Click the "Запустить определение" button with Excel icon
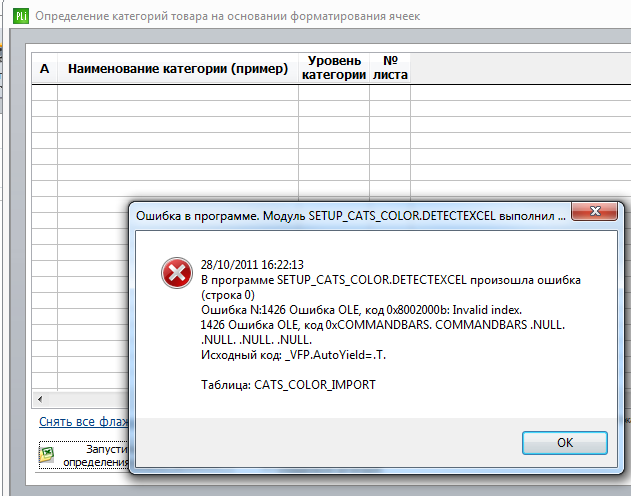Image resolution: width=631 pixels, height=496 pixels. [84, 455]
